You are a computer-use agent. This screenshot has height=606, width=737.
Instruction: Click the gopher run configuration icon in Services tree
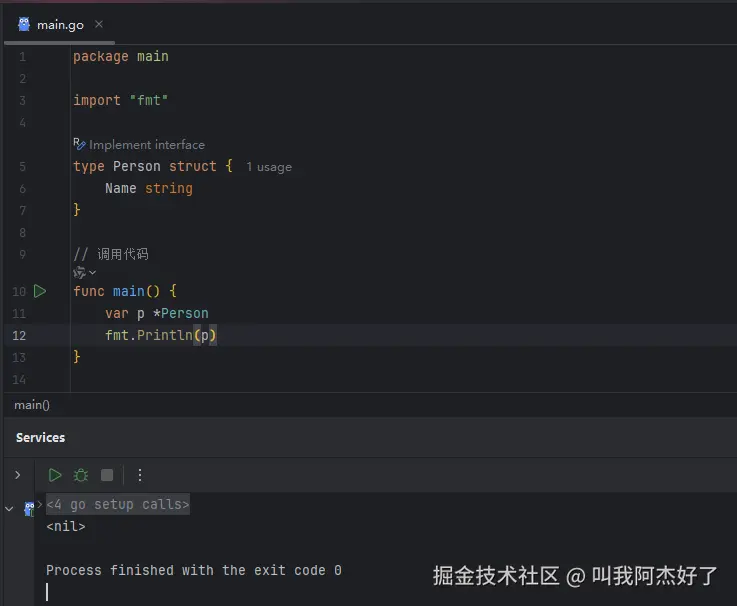coord(29,508)
